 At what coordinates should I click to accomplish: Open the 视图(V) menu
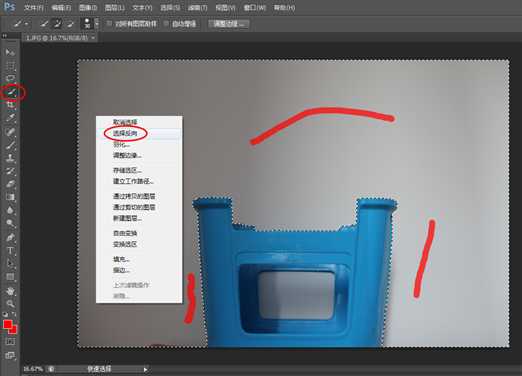click(226, 7)
